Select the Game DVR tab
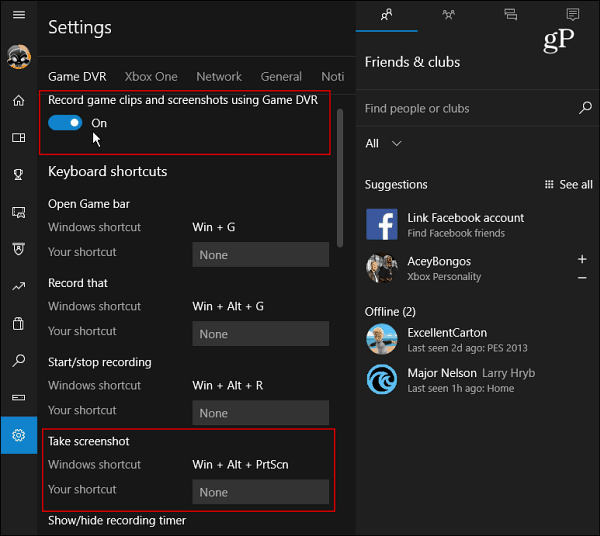The height and width of the screenshot is (536, 600). [77, 77]
